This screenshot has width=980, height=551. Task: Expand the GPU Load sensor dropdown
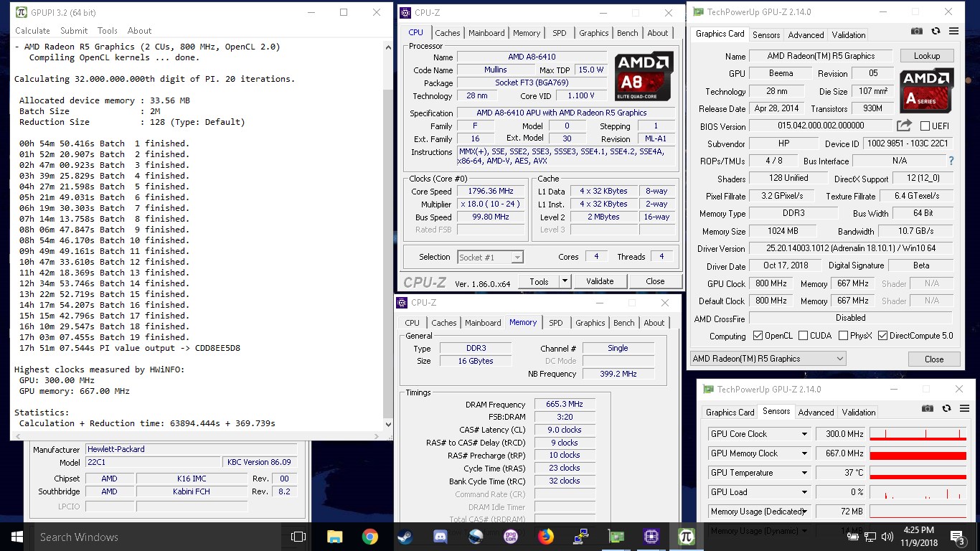804,492
